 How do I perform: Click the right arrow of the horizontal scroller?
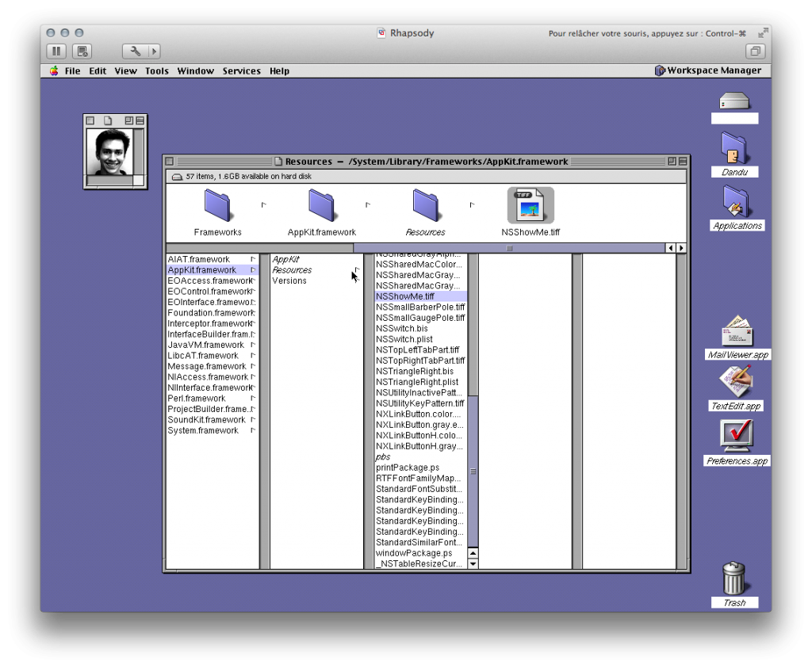coord(681,248)
